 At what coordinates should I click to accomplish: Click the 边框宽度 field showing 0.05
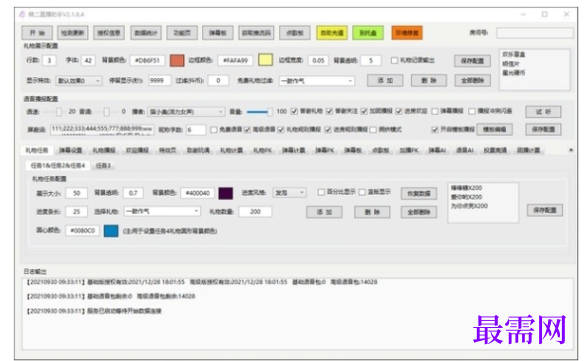pyautogui.click(x=318, y=60)
